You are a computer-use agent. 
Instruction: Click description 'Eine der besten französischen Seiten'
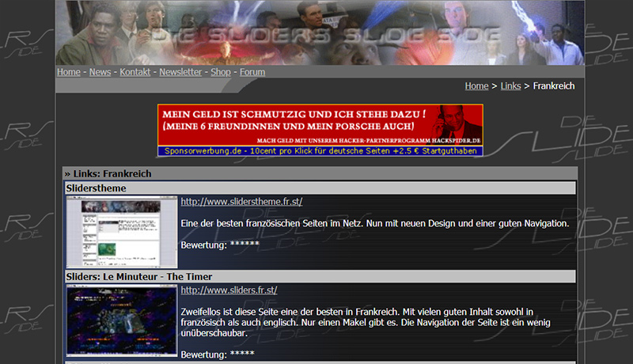tap(374, 223)
